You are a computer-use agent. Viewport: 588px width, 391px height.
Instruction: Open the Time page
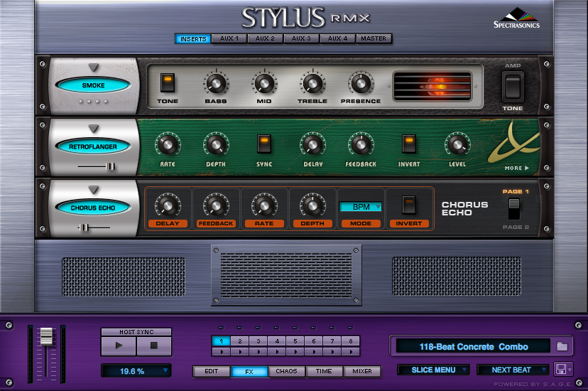[x=324, y=371]
